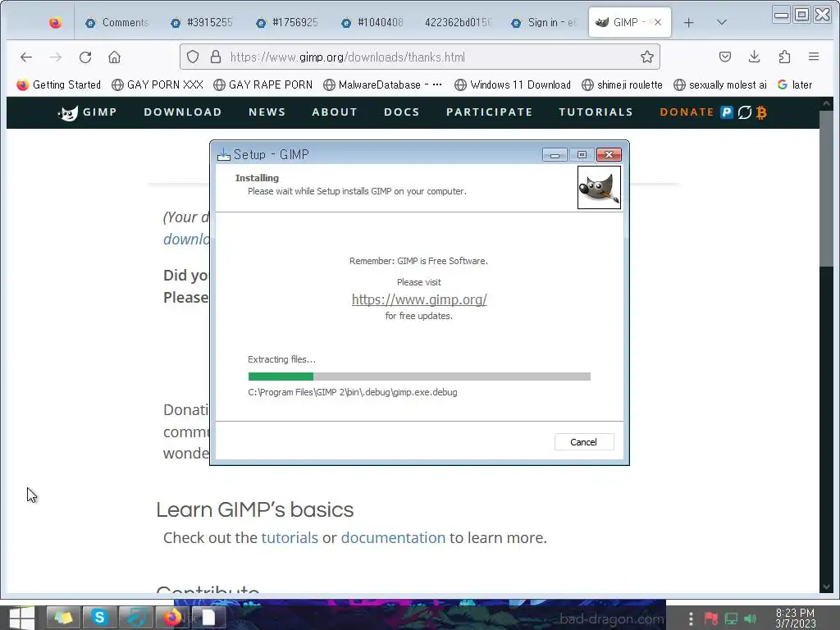Viewport: 840px width, 630px height.
Task: Close the active GIMP browser tab
Action: pyautogui.click(x=657, y=22)
